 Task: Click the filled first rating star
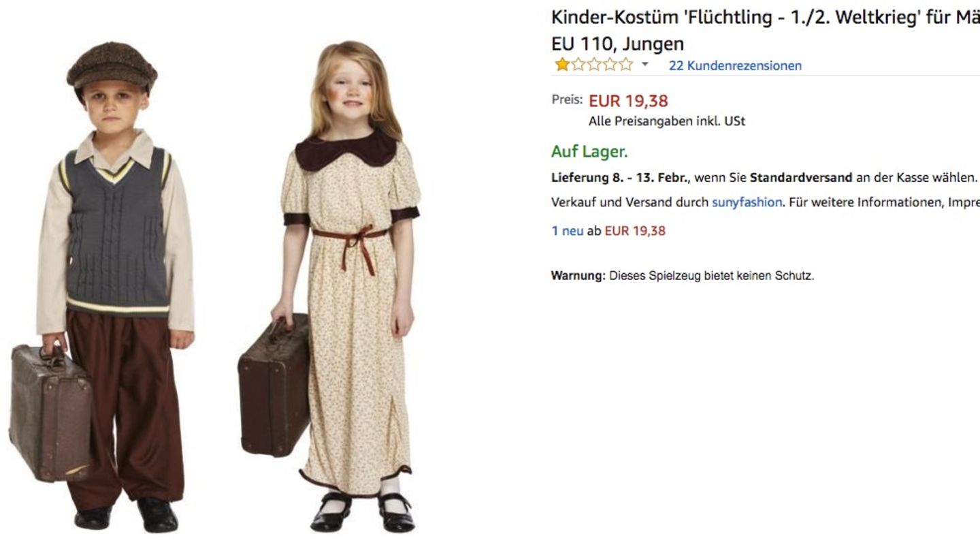pos(562,65)
